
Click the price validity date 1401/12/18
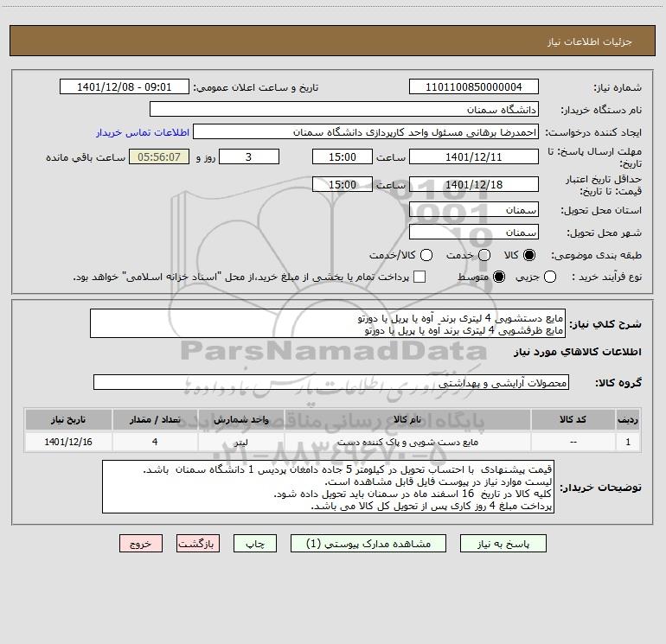pos(474,184)
